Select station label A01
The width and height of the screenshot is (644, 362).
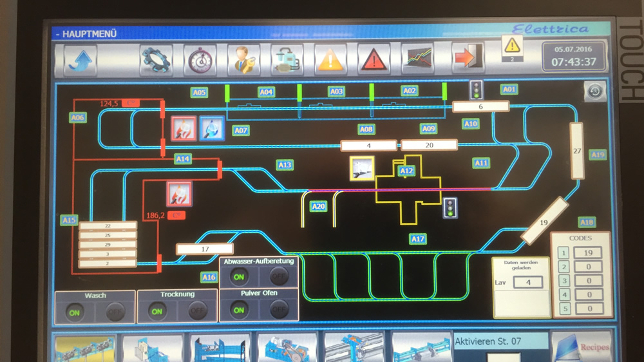509,89
